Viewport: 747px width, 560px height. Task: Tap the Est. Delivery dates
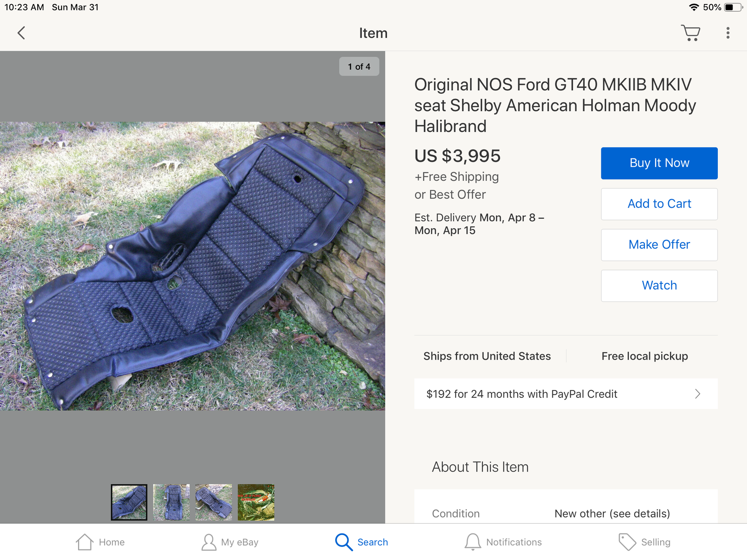pos(479,224)
